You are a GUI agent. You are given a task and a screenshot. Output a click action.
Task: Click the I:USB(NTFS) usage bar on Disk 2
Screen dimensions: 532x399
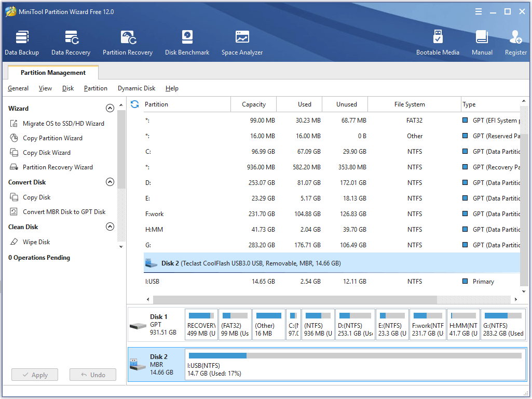point(355,355)
